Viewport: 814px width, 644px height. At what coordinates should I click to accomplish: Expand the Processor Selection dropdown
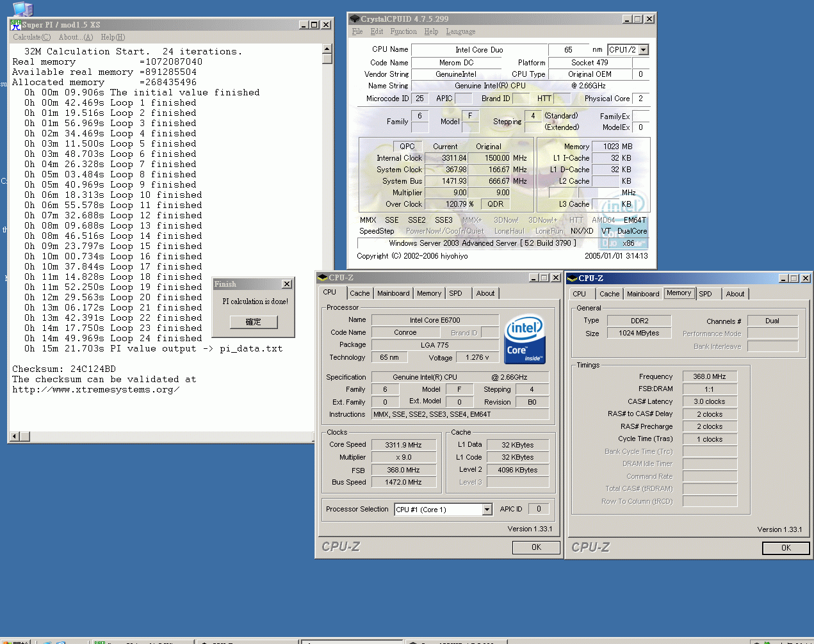[x=487, y=510]
